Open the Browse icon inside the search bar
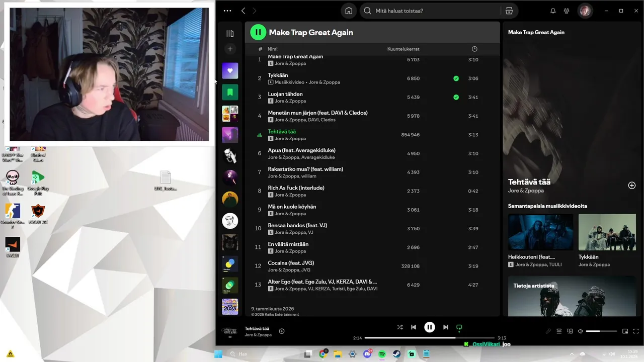This screenshot has height=362, width=644. 509,11
